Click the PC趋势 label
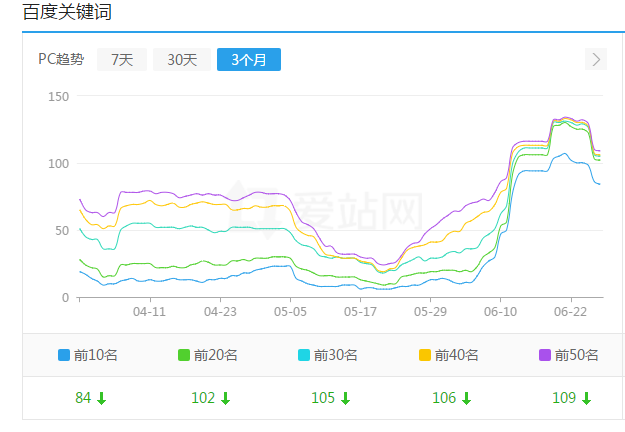Image resolution: width=625 pixels, height=432 pixels. click(62, 60)
